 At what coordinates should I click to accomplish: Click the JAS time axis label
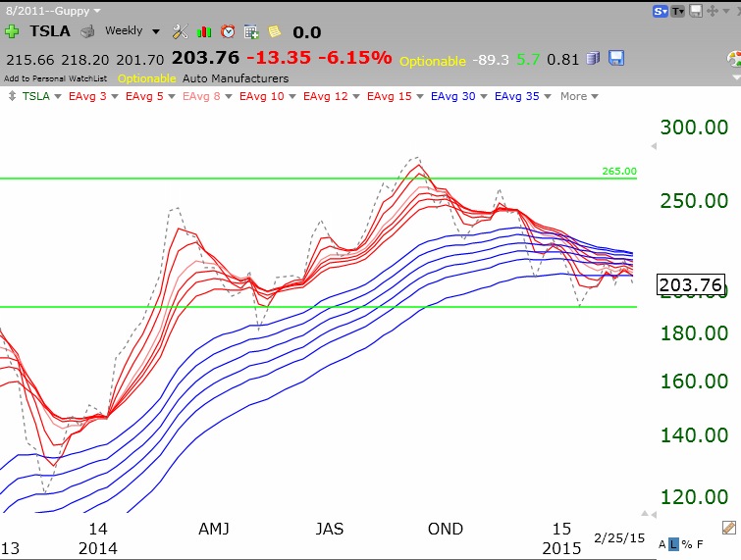pos(330,529)
